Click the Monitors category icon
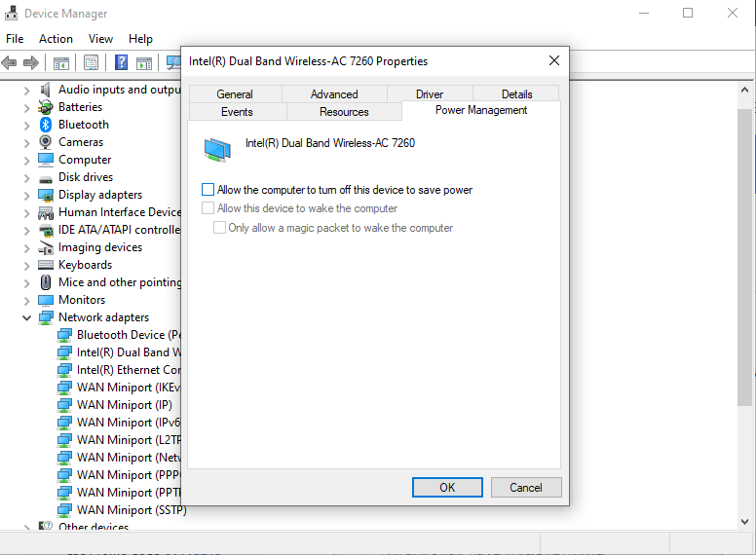This screenshot has width=756, height=555. [x=46, y=300]
